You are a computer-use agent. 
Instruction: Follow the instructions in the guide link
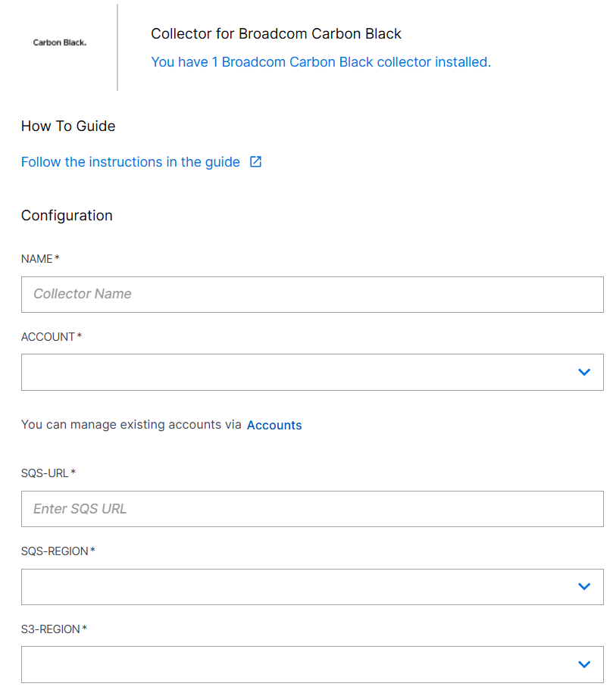tap(130, 162)
